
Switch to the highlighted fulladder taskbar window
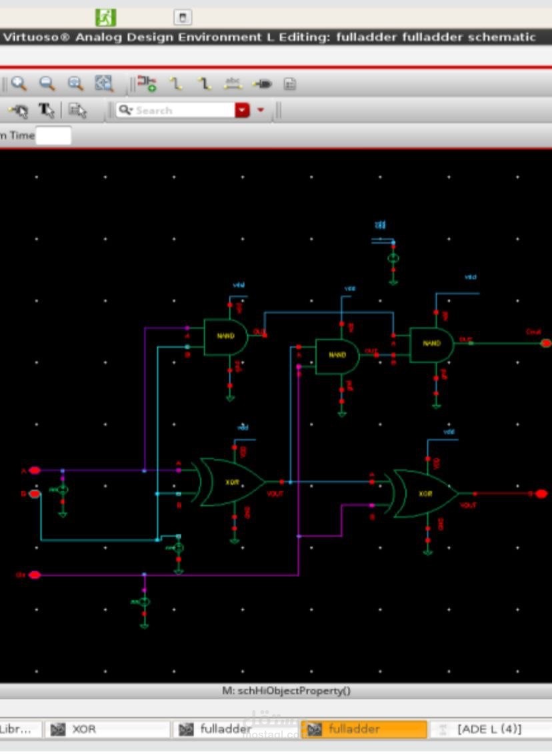coord(364,729)
